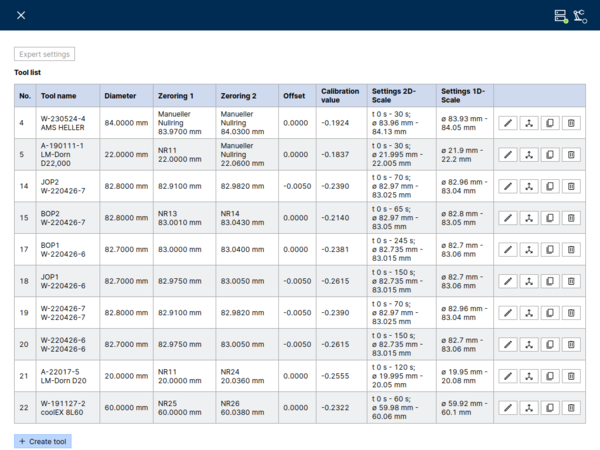Viewport: 600px width, 450px height.
Task: Open calibration icon for tool 15 BOP2
Action: (x=529, y=218)
